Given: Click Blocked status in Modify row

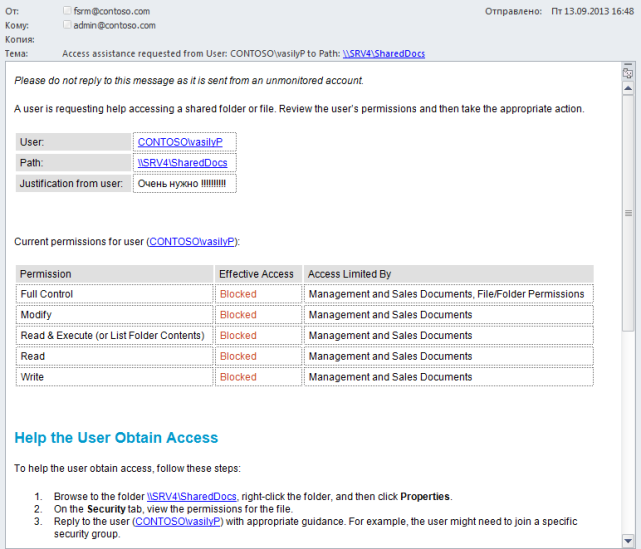Looking at the screenshot, I should coord(238,315).
